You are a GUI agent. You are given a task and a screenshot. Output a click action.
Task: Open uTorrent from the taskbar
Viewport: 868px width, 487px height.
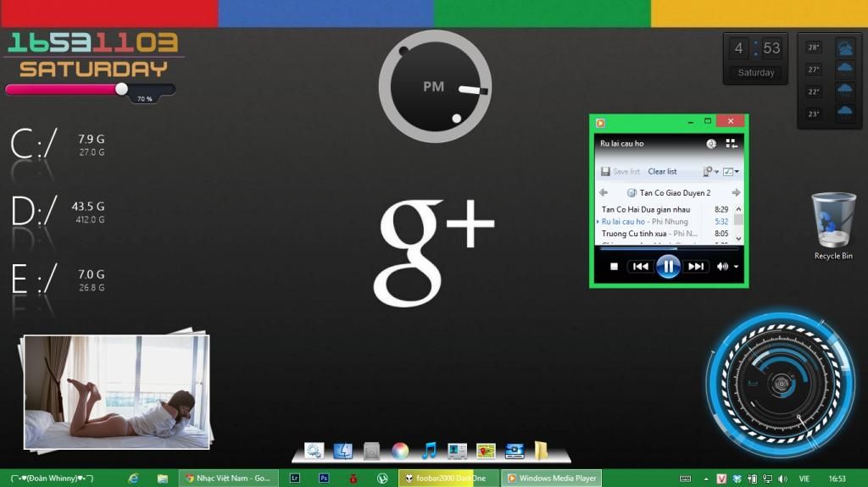[x=382, y=479]
